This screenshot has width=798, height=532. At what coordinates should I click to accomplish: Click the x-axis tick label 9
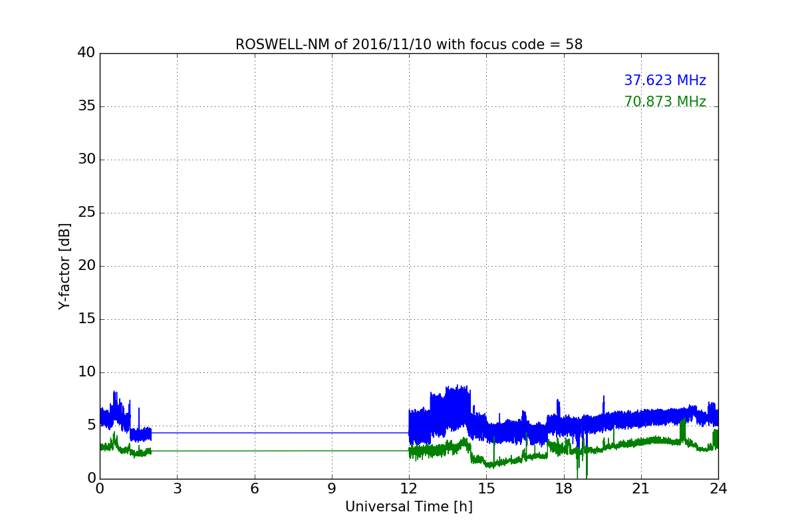332,489
